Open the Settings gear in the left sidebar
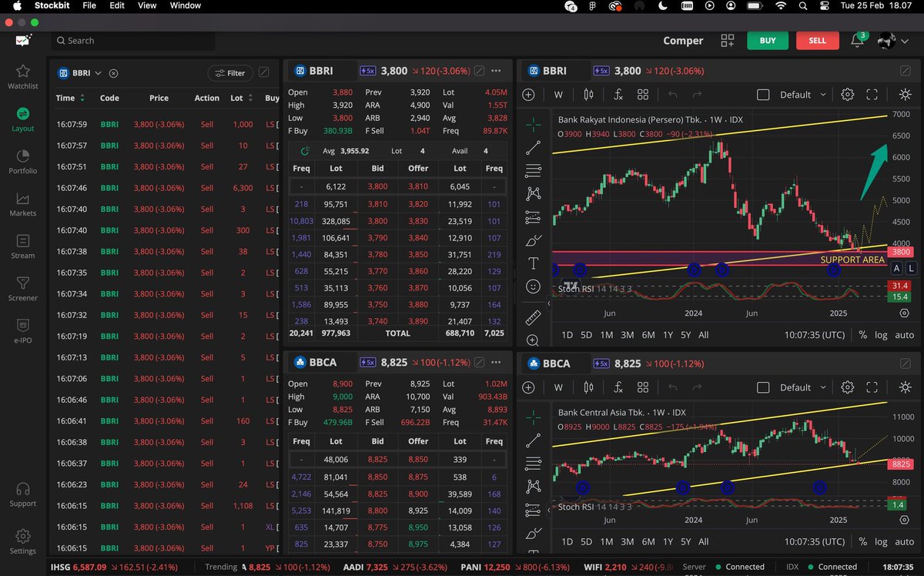Viewport: 924px width, 576px height. (x=23, y=536)
